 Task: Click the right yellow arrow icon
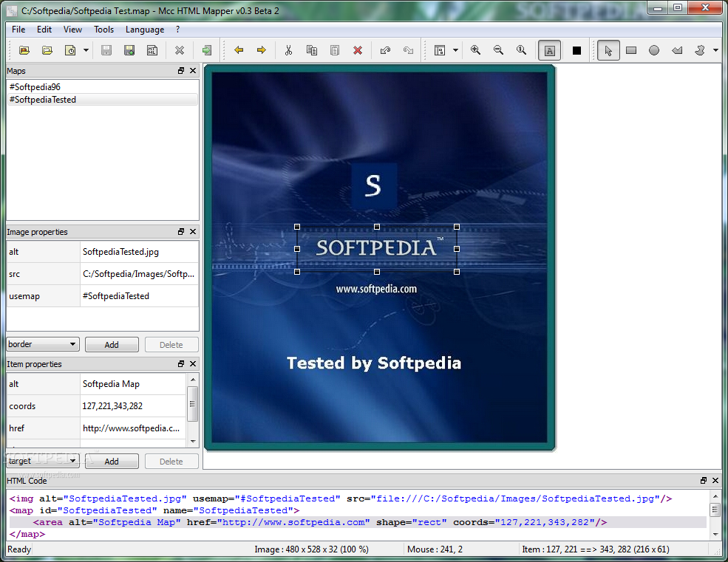tap(262, 50)
